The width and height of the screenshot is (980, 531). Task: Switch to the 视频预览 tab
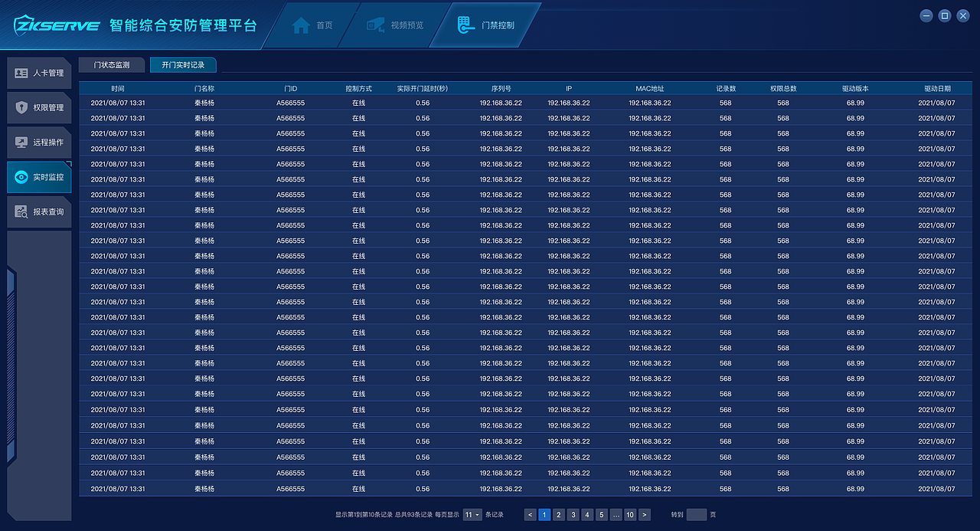tap(394, 25)
